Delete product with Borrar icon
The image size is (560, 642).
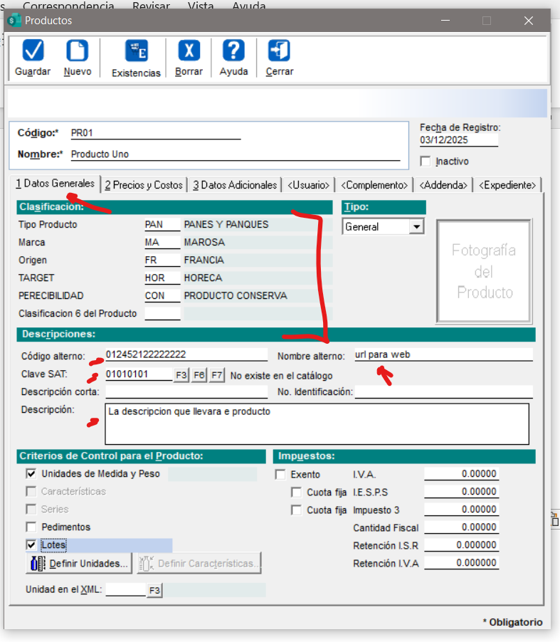point(189,50)
